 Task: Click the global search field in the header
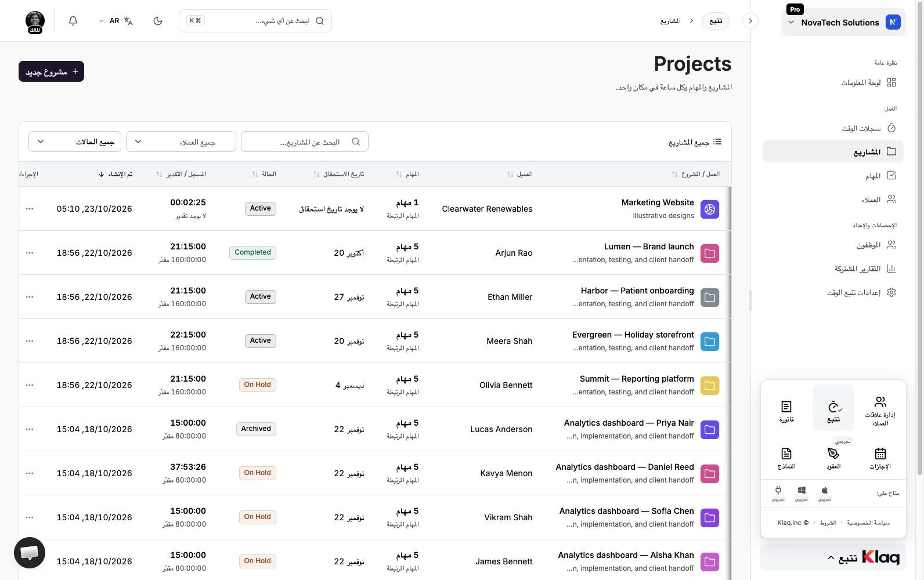(x=255, y=21)
